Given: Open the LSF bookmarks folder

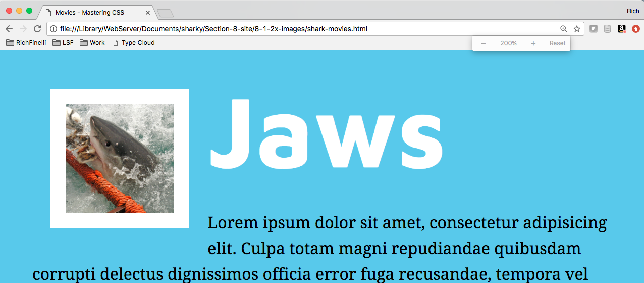Looking at the screenshot, I should (x=63, y=43).
